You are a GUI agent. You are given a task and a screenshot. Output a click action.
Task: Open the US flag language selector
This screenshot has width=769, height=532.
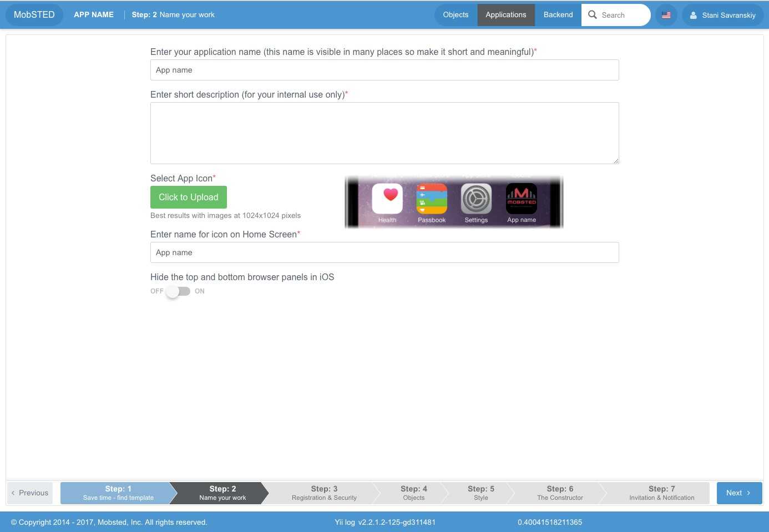[666, 15]
